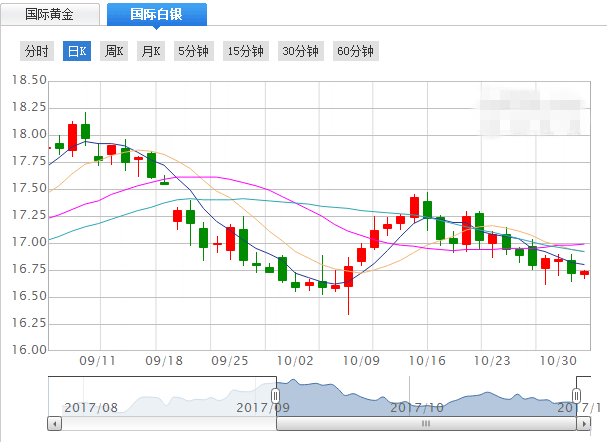Select the 日K daily candlestick view
The image size is (607, 442).
point(77,51)
